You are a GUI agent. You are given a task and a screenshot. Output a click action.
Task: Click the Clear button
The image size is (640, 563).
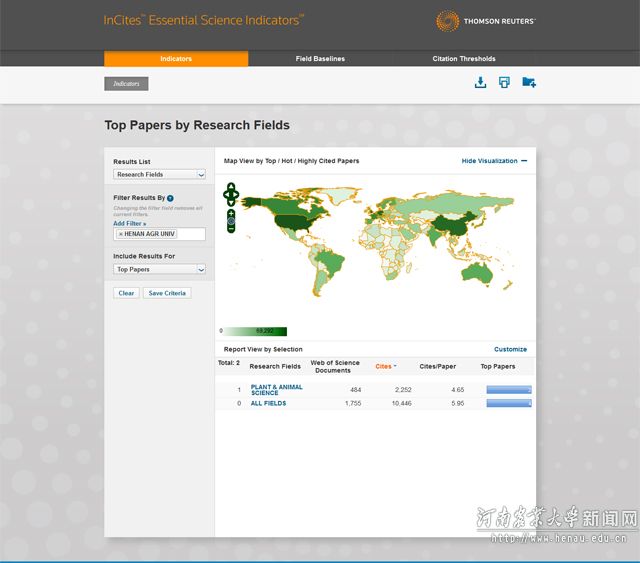click(x=126, y=293)
